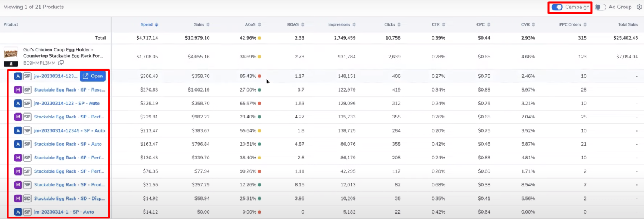Sort by Spend column arrows
The image size is (644, 219).
pyautogui.click(x=156, y=24)
